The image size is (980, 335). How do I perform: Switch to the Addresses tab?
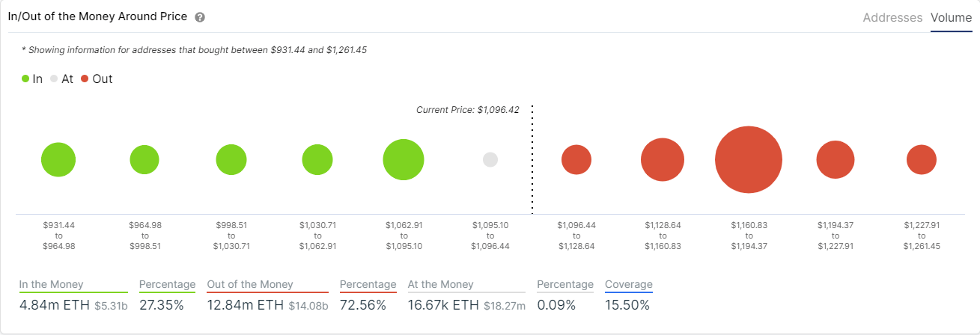point(892,17)
